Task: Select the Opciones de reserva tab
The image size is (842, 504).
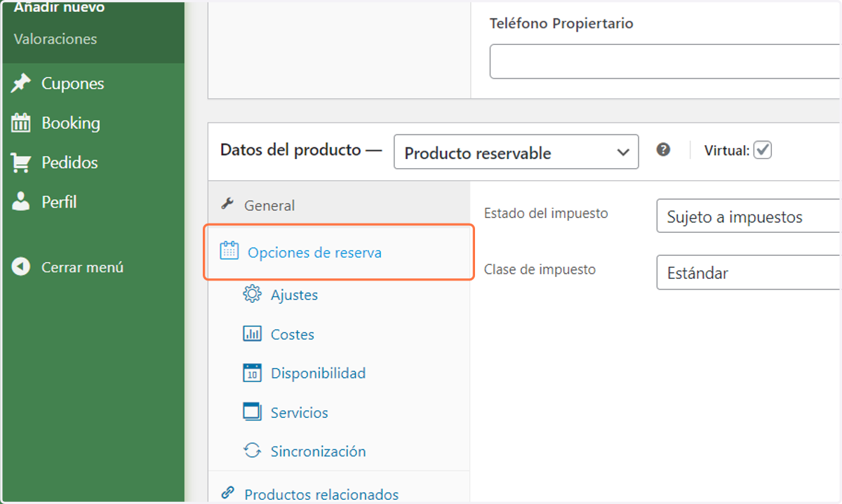Action: click(x=339, y=252)
